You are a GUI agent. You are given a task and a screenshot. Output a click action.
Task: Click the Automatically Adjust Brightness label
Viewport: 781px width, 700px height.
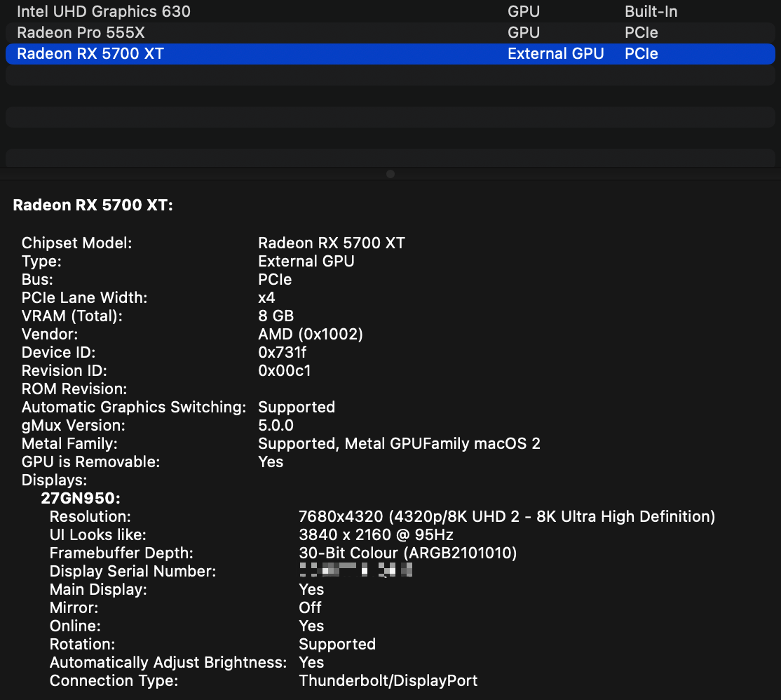(x=168, y=663)
